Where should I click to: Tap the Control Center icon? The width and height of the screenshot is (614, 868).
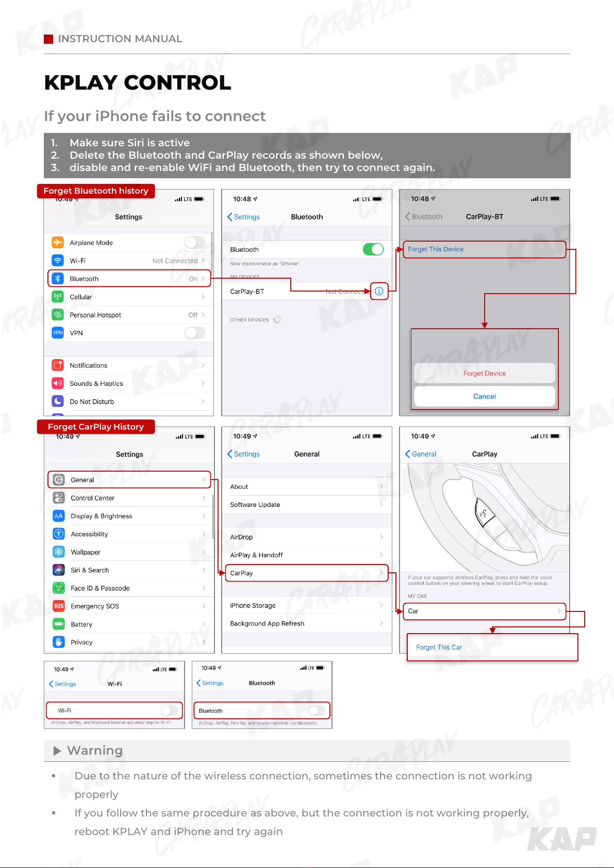[59, 498]
